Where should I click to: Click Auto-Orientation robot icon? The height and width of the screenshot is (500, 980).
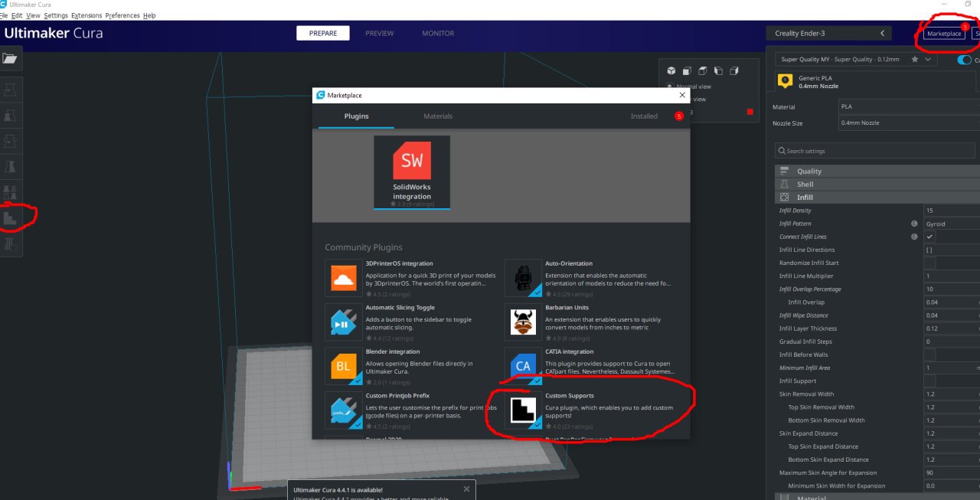coord(524,278)
